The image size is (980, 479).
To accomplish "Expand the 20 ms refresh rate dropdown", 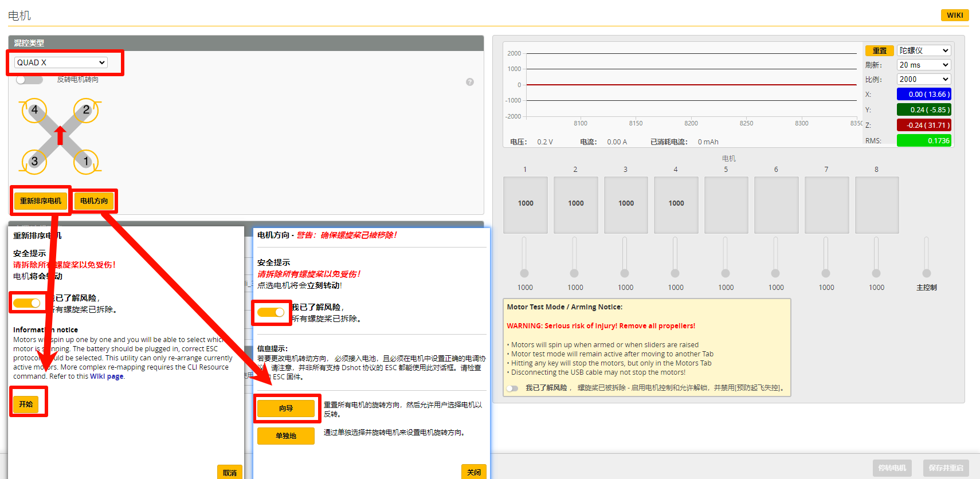I will [x=924, y=65].
